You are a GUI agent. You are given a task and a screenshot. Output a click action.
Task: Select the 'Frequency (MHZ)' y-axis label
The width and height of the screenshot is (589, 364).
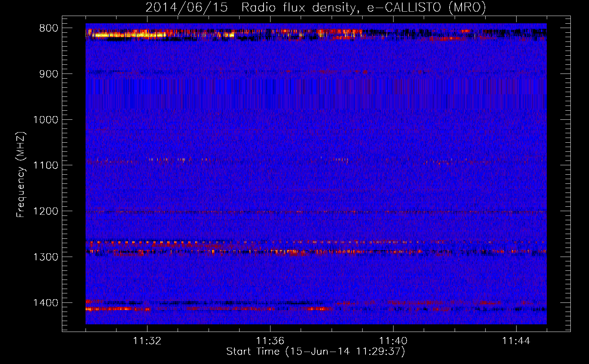(21, 175)
